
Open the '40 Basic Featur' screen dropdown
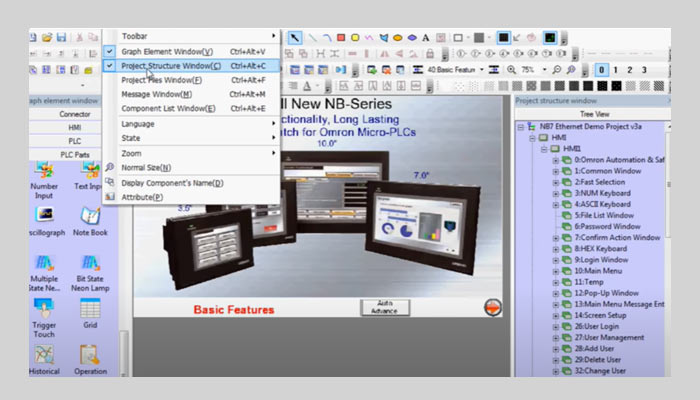tap(482, 70)
